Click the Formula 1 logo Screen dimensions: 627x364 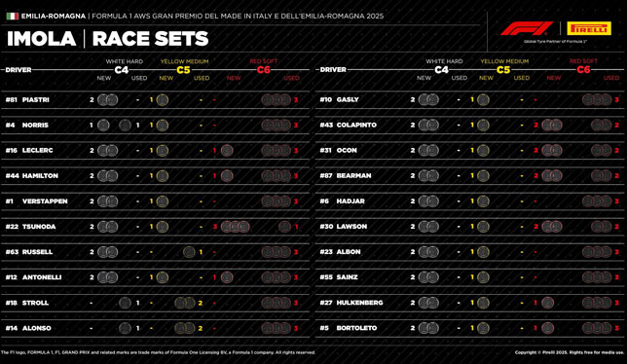527,28
